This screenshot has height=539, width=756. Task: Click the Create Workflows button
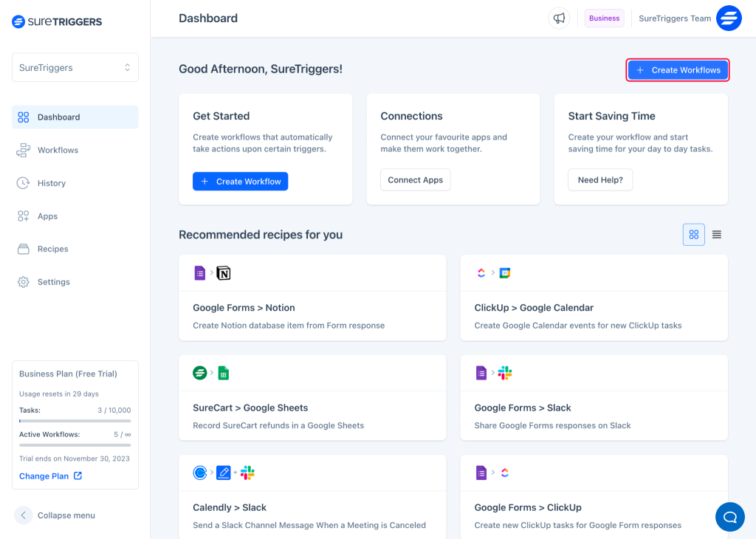tap(677, 69)
